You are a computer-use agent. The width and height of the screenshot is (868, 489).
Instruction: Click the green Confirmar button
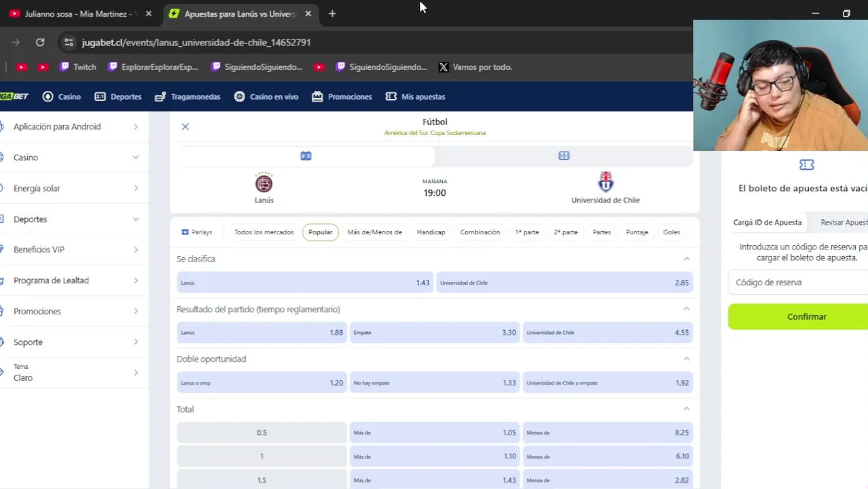coord(798,316)
